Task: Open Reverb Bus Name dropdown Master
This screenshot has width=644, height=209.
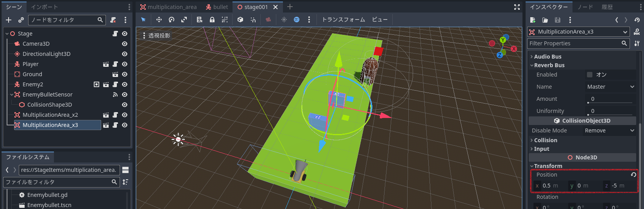Action: coord(611,87)
